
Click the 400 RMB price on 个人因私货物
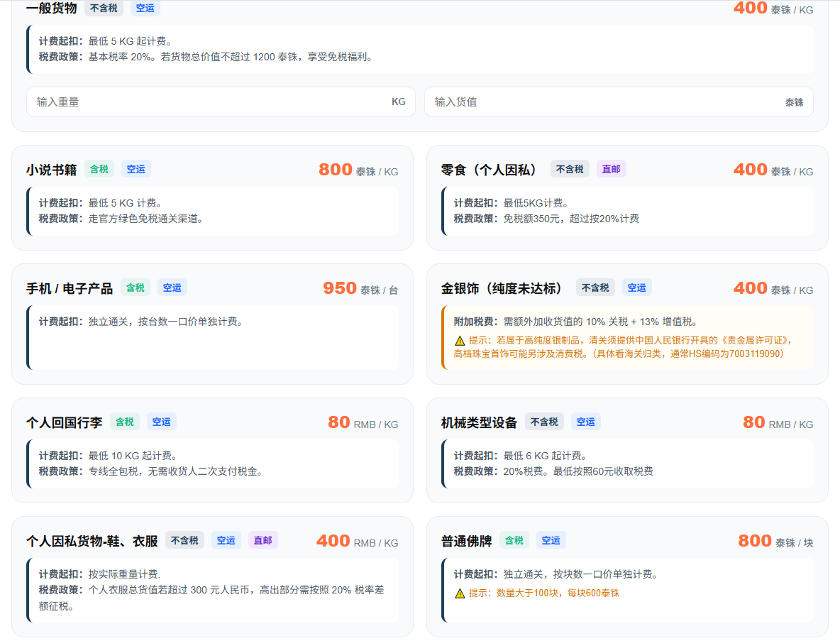pyautogui.click(x=358, y=542)
